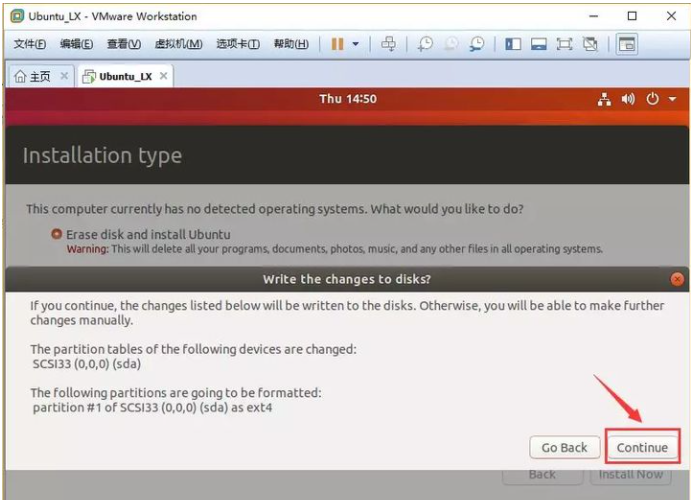The image size is (691, 500).
Task: Expand the power options dropdown beside pause
Action: [x=355, y=44]
